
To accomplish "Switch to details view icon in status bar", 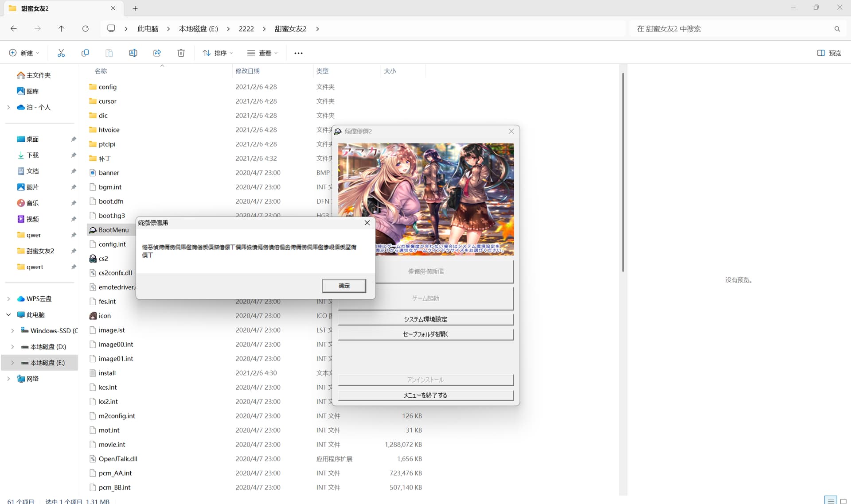I will point(831,500).
